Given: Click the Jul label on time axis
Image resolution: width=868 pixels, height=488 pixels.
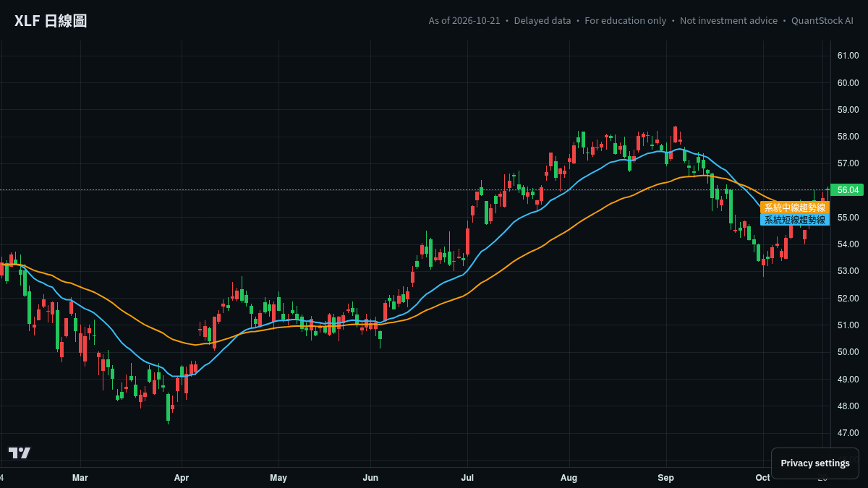Looking at the screenshot, I should (x=467, y=478).
